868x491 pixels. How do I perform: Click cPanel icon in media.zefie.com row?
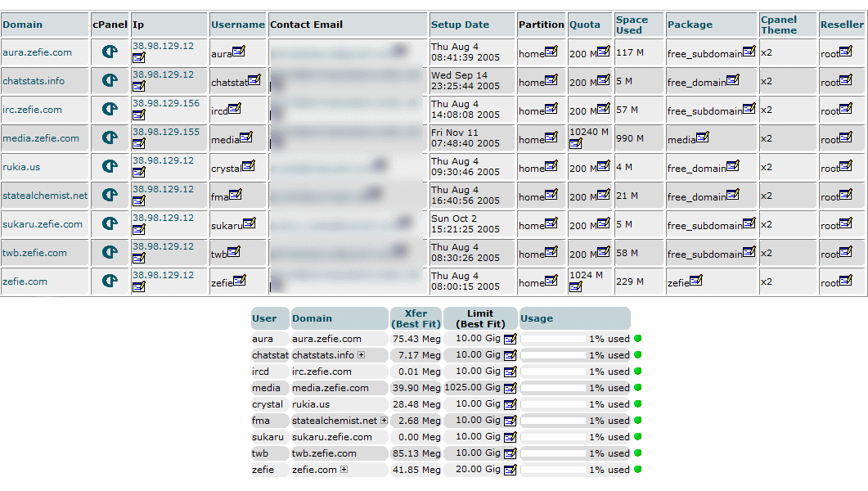click(110, 138)
